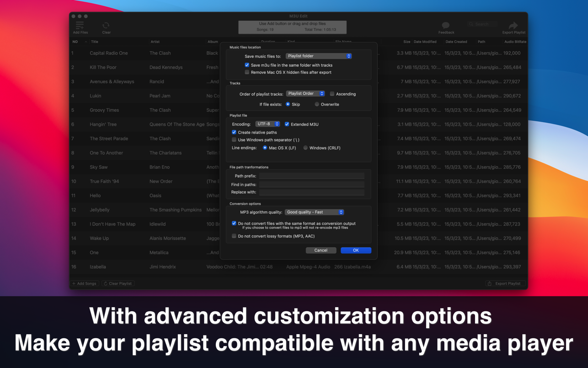Image resolution: width=588 pixels, height=368 pixels.
Task: Enable Remove Mac OS X hidden files
Action: point(247,72)
